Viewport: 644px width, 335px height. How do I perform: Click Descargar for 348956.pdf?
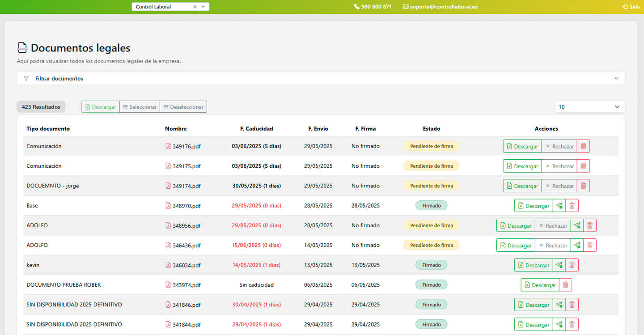coord(516,225)
